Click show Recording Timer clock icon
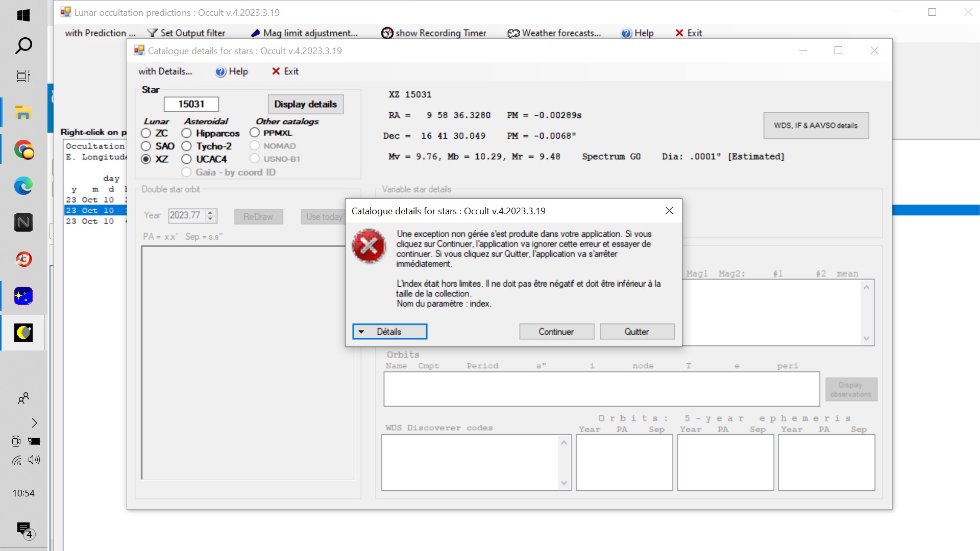This screenshot has width=980, height=551. (x=387, y=33)
